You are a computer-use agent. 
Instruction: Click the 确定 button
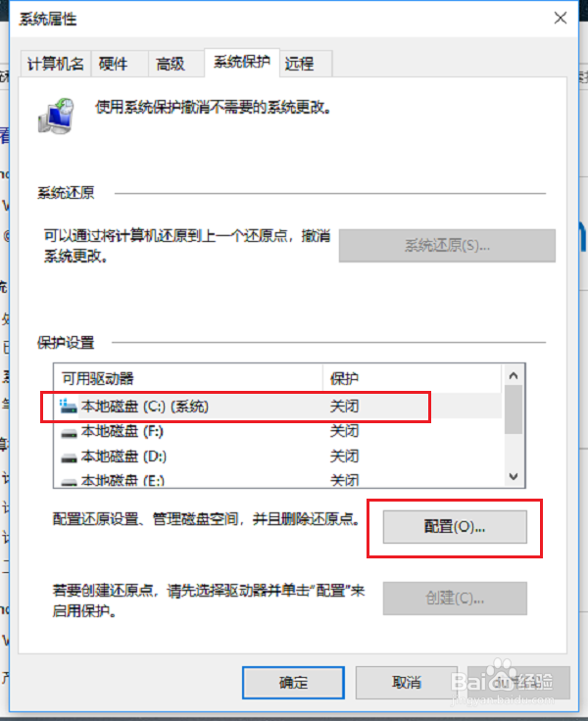(x=293, y=683)
